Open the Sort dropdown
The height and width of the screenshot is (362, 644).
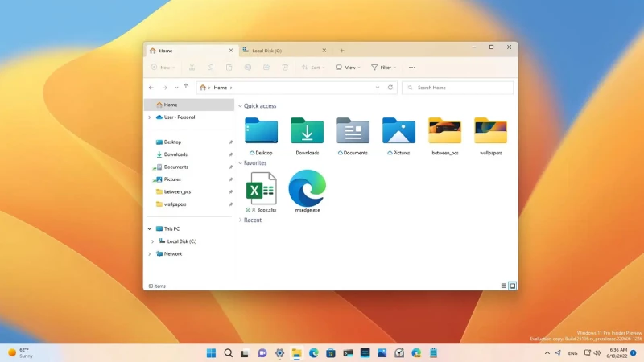(313, 68)
